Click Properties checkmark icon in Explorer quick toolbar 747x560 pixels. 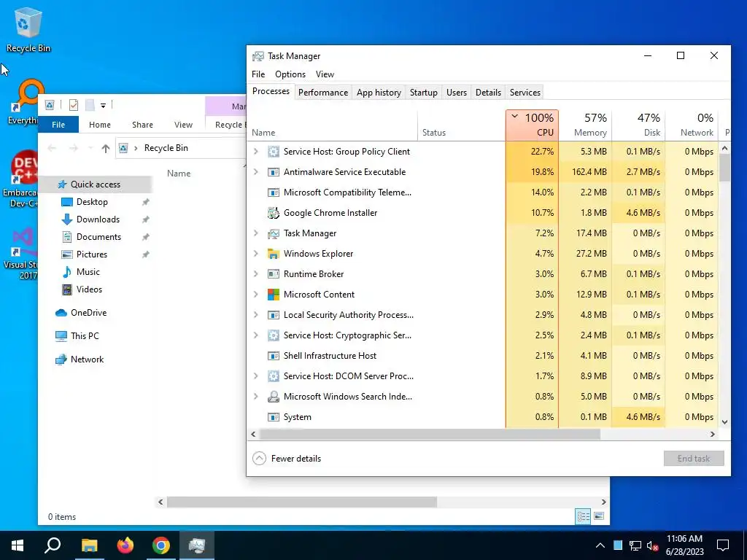pos(74,105)
